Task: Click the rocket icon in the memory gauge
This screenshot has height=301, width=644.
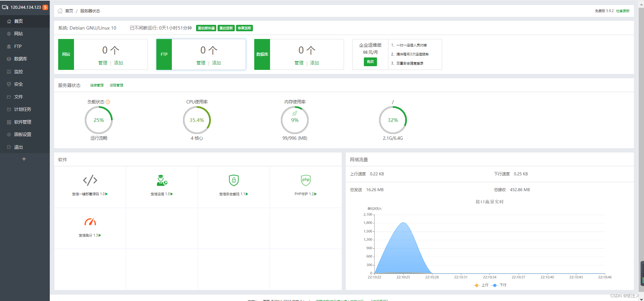Action: point(295,114)
